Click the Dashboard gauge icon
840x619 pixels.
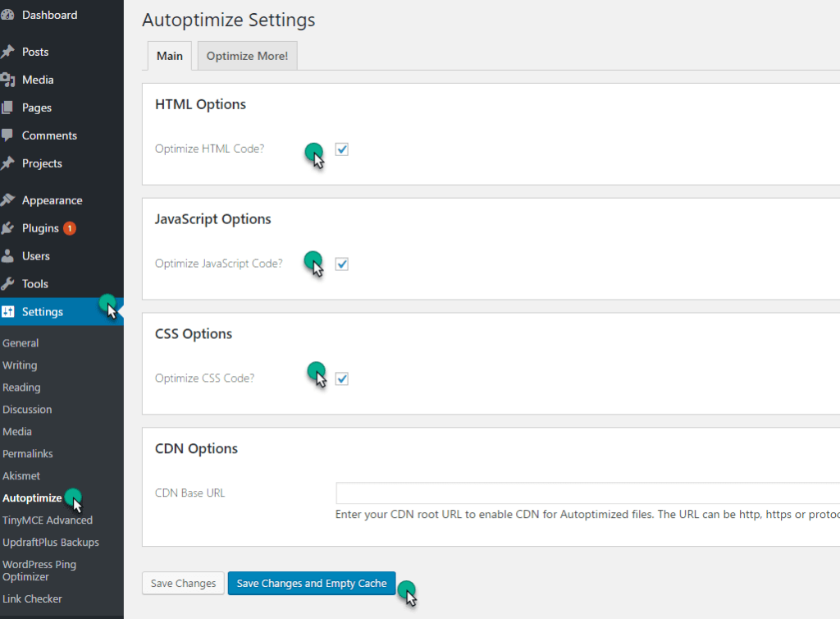[x=7, y=15]
